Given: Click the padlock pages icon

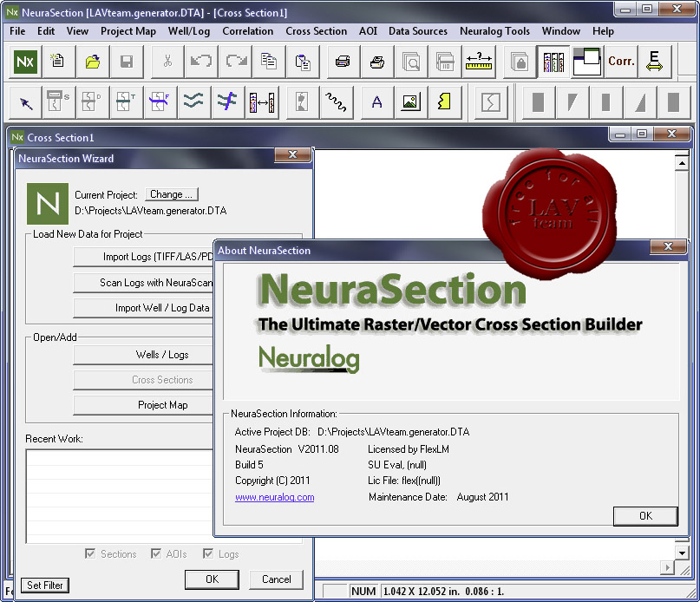Looking at the screenshot, I should click(x=520, y=62).
